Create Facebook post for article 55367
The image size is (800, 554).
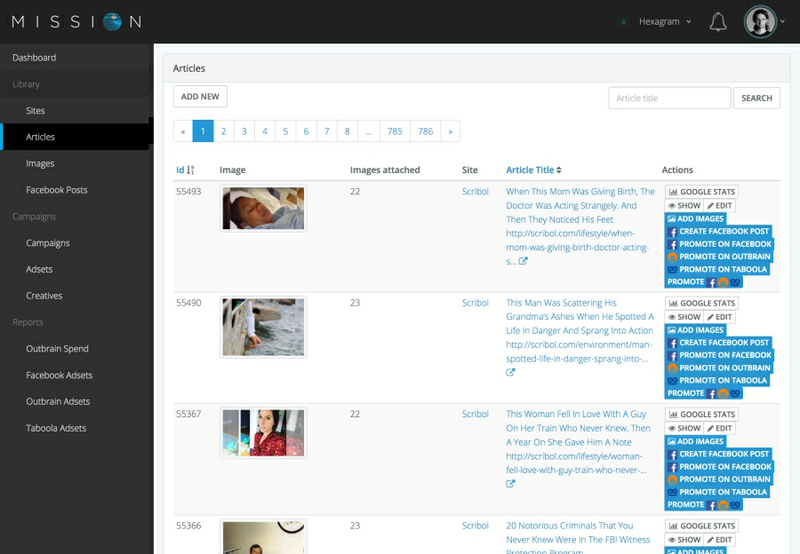[x=718, y=454]
